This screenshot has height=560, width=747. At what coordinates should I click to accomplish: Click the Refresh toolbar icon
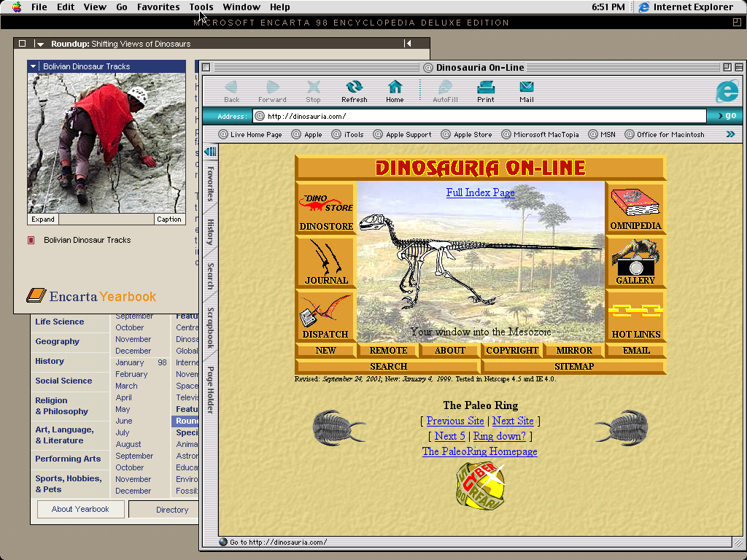pyautogui.click(x=354, y=89)
